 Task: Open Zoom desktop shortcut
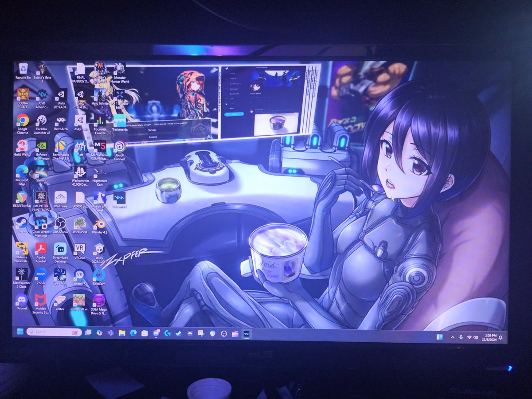[40, 277]
